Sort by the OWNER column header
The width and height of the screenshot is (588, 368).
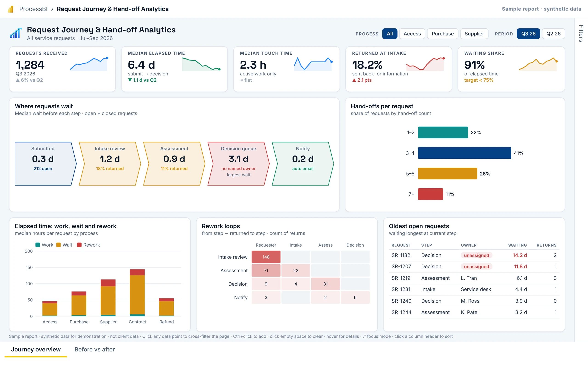point(469,245)
